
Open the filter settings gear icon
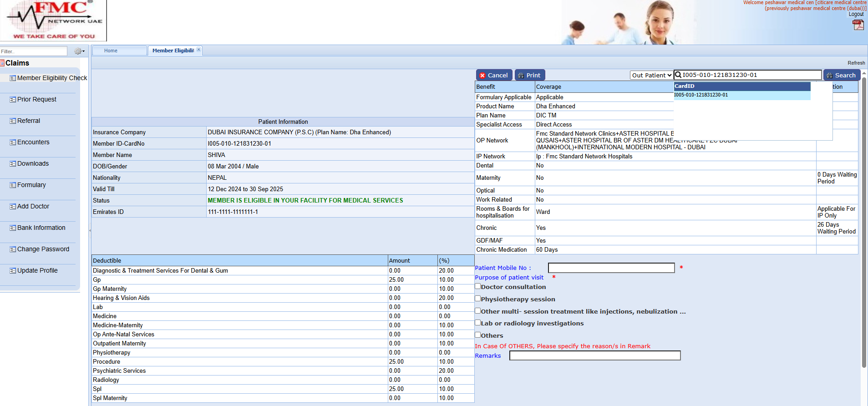79,51
